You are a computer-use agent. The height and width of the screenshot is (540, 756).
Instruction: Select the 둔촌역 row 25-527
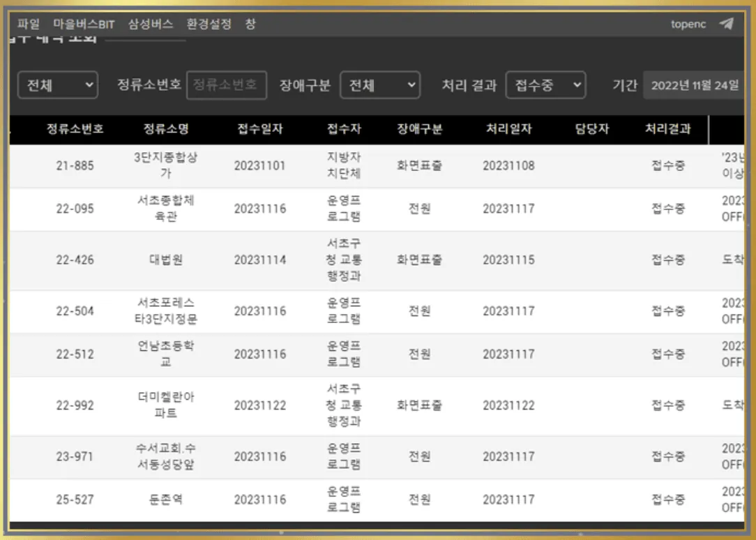tap(166, 500)
